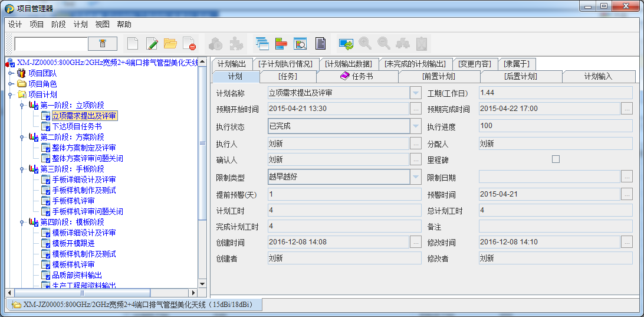Click ellipsis button beside 执行人
This screenshot has height=317, width=644.
click(x=416, y=143)
